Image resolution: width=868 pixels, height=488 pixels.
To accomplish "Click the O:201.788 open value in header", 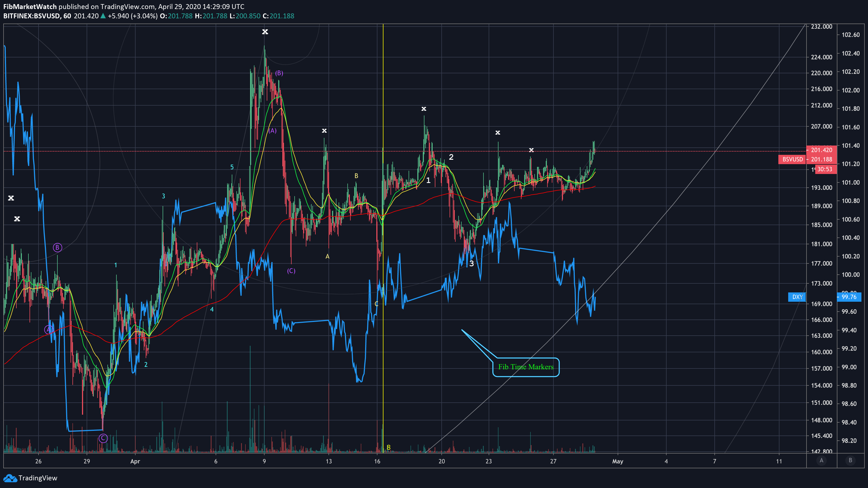I will pyautogui.click(x=176, y=16).
